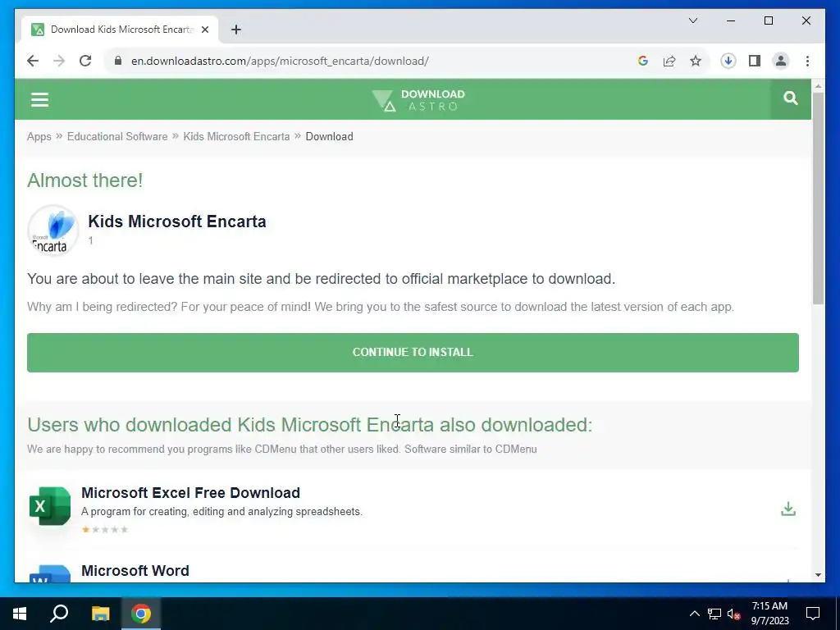The image size is (840, 630).
Task: Click the Excel app icon
Action: tap(50, 506)
